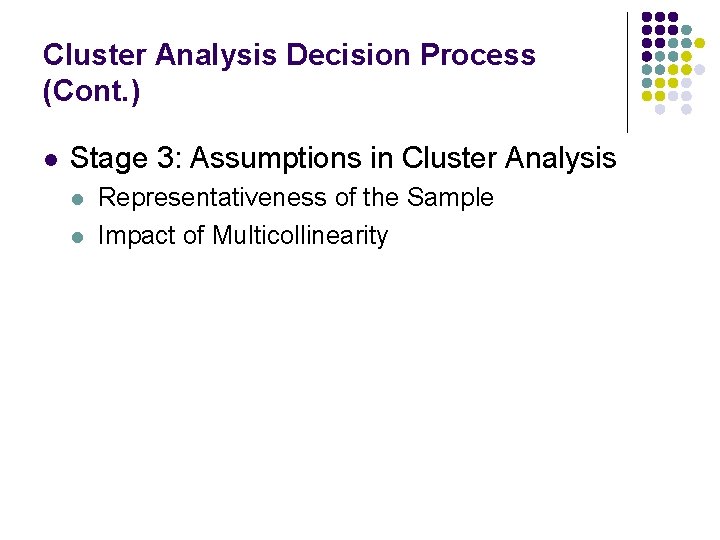
Task: Click the teal bullet before 'Impact of Multicollinearity'
Action: tap(79, 237)
